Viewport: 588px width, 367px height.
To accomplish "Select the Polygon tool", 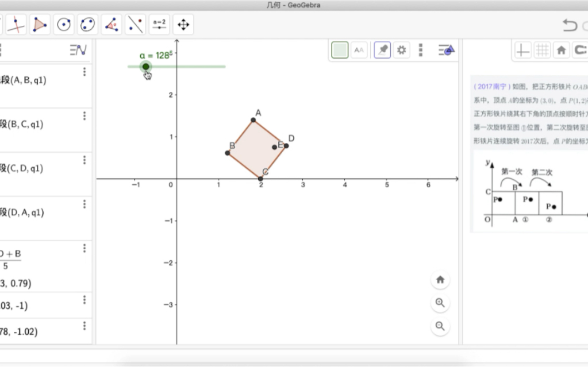I will pyautogui.click(x=40, y=25).
